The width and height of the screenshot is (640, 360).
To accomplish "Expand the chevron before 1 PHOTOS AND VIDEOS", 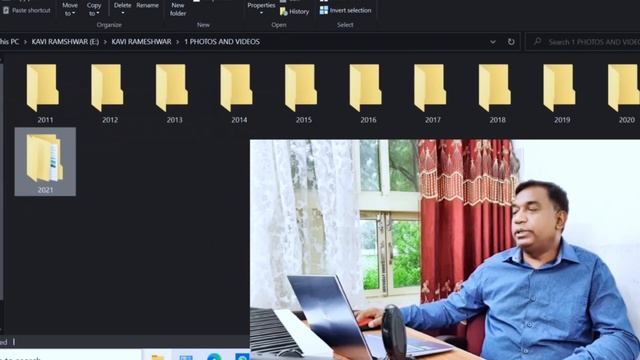I will coord(178,42).
